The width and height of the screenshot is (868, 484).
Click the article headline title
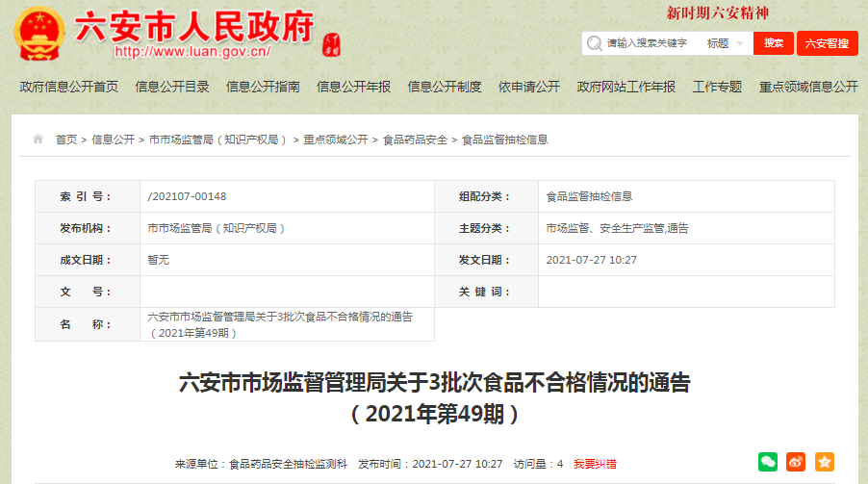click(435, 398)
